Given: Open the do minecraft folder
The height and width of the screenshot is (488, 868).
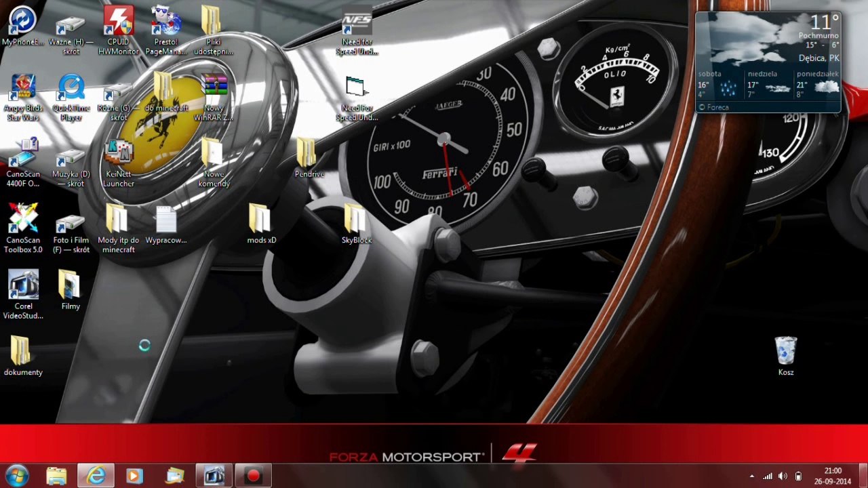Looking at the screenshot, I should 166,93.
